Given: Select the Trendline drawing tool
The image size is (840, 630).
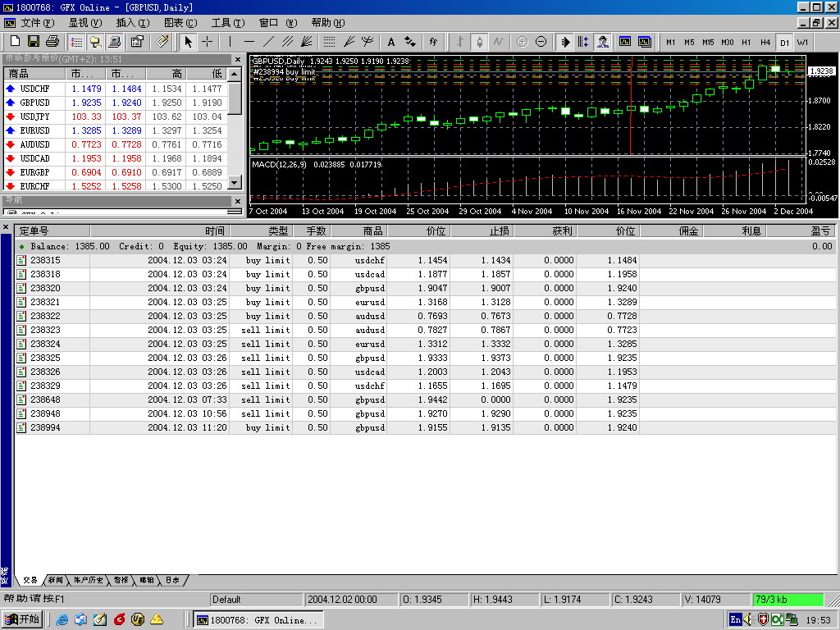Looking at the screenshot, I should click(x=268, y=42).
